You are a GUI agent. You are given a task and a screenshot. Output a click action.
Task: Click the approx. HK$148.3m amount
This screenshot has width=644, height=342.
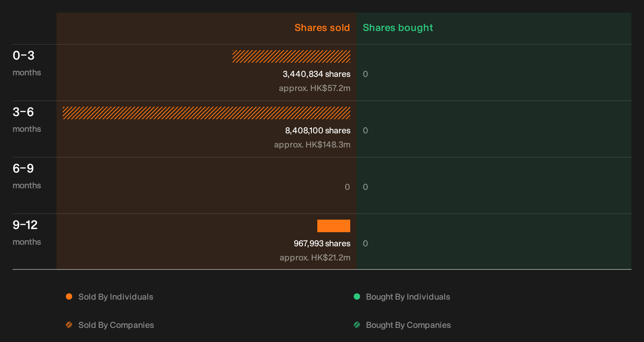pyautogui.click(x=312, y=145)
